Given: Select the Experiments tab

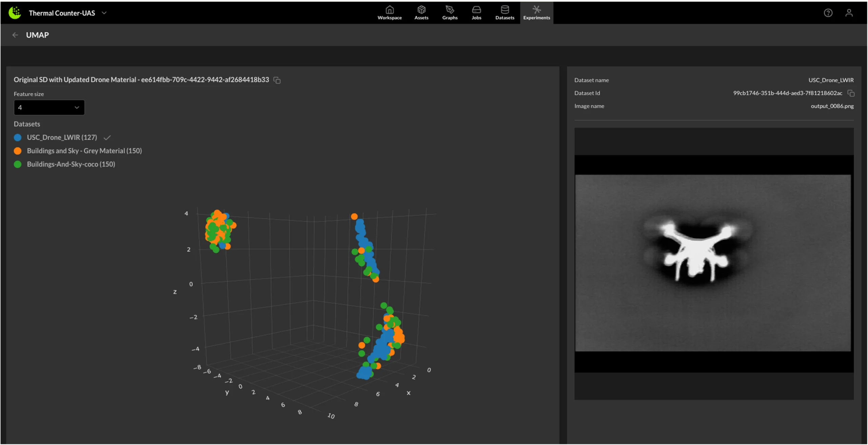Looking at the screenshot, I should [536, 13].
